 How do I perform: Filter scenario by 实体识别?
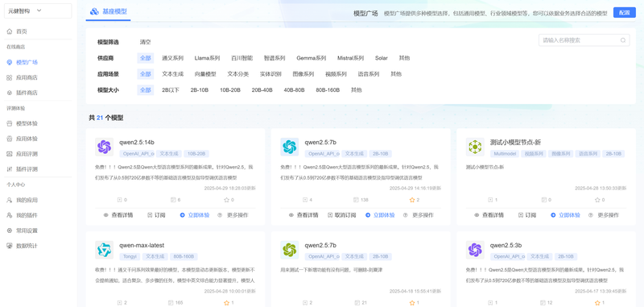tap(270, 74)
